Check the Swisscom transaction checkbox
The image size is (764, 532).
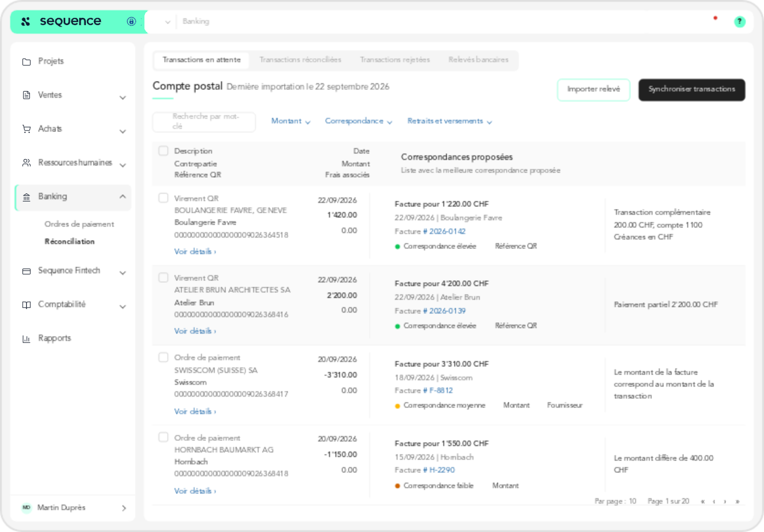(x=163, y=357)
